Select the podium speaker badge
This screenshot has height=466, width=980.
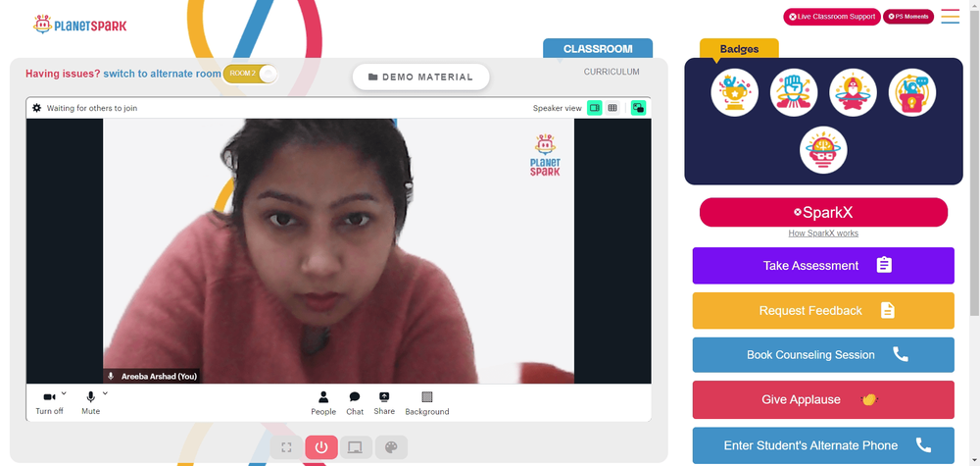coord(911,92)
